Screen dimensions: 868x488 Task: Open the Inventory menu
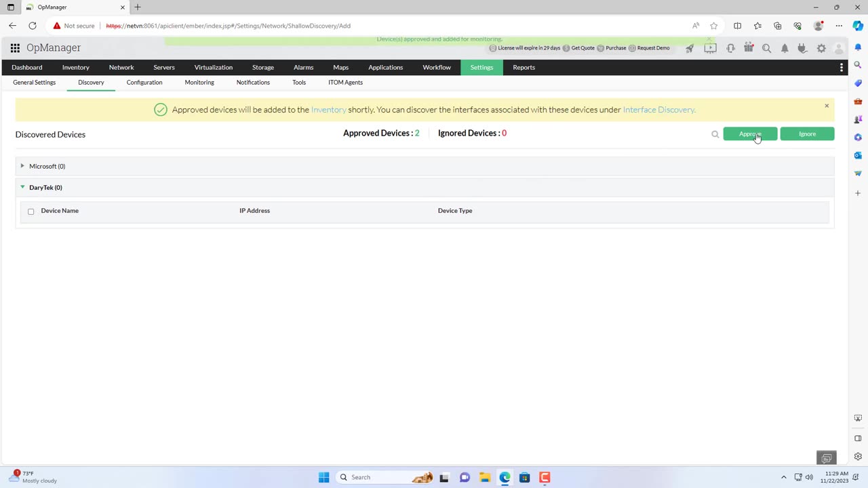point(76,68)
